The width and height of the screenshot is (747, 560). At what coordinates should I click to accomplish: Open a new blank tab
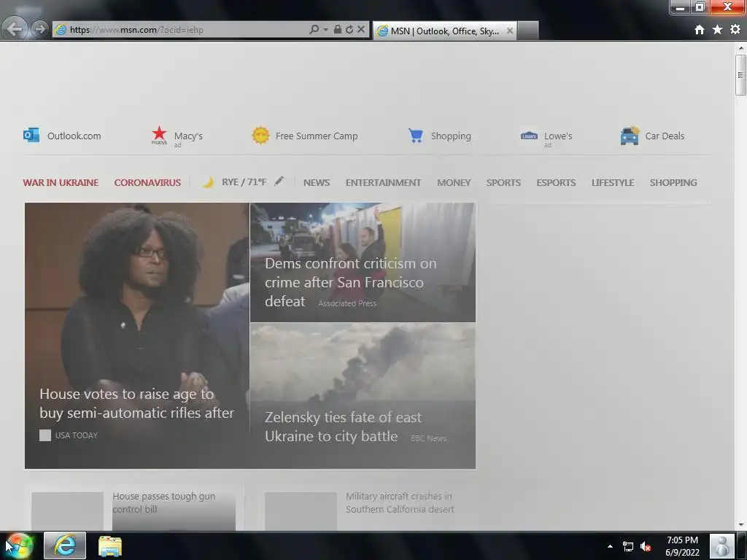tap(528, 31)
